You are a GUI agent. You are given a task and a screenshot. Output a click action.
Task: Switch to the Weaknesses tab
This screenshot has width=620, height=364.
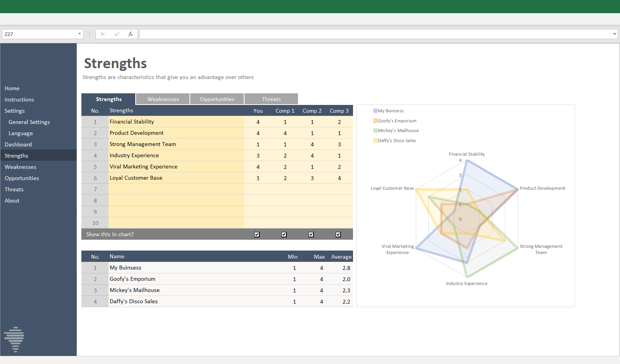tap(163, 99)
